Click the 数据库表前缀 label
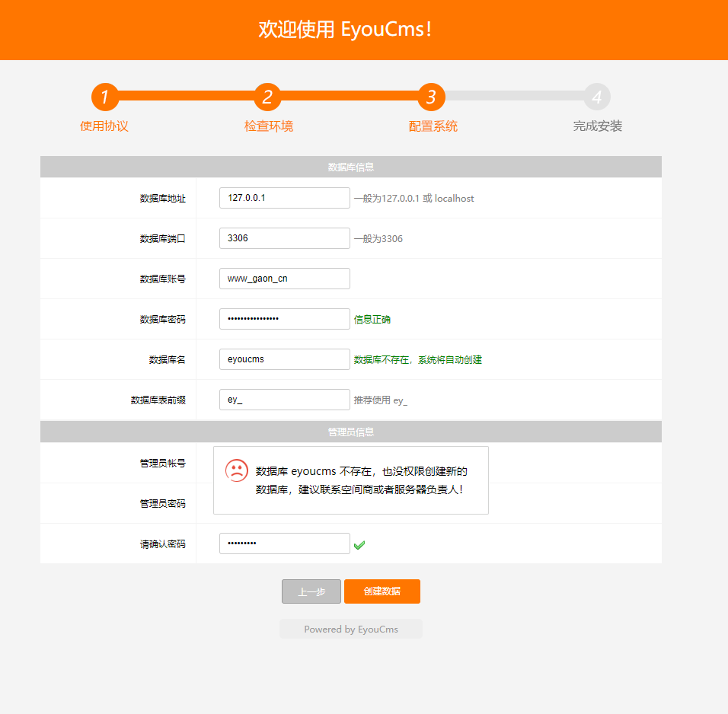Image resolution: width=728 pixels, height=714 pixels. pyautogui.click(x=158, y=400)
